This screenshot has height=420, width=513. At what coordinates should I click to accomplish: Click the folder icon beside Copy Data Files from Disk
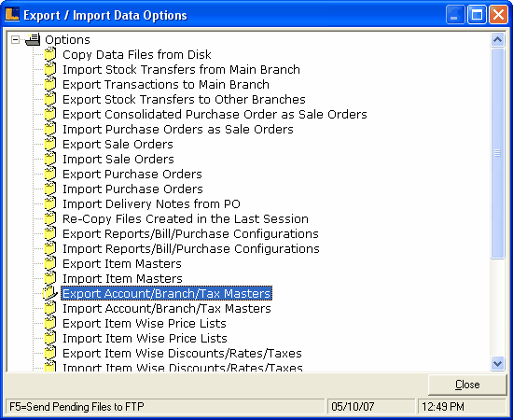(x=50, y=54)
